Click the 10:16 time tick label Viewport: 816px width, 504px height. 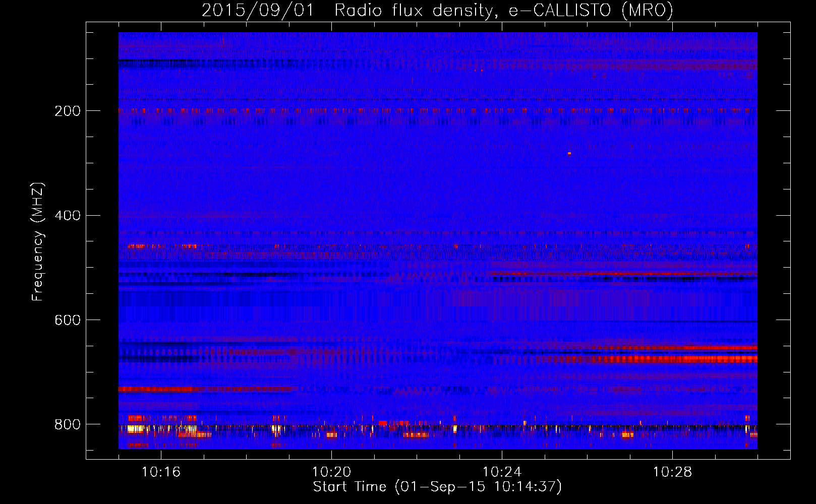click(161, 472)
